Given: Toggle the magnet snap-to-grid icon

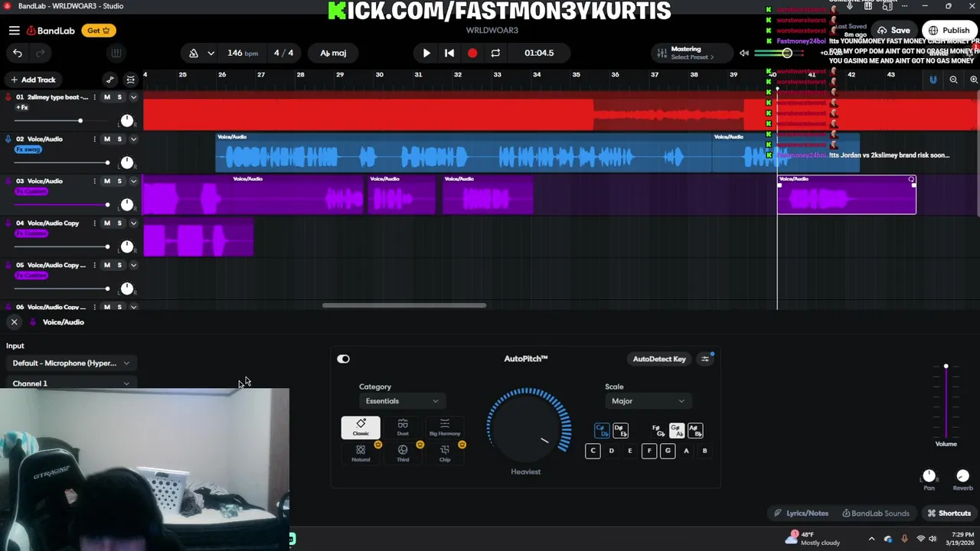Looking at the screenshot, I should (x=933, y=80).
